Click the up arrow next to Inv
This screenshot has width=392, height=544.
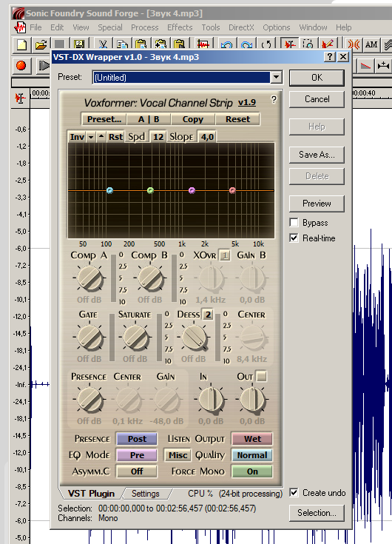click(x=101, y=137)
